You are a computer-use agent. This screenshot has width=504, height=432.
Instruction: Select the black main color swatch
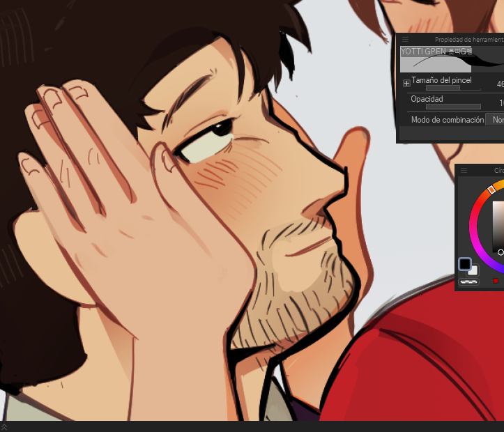pos(464,264)
